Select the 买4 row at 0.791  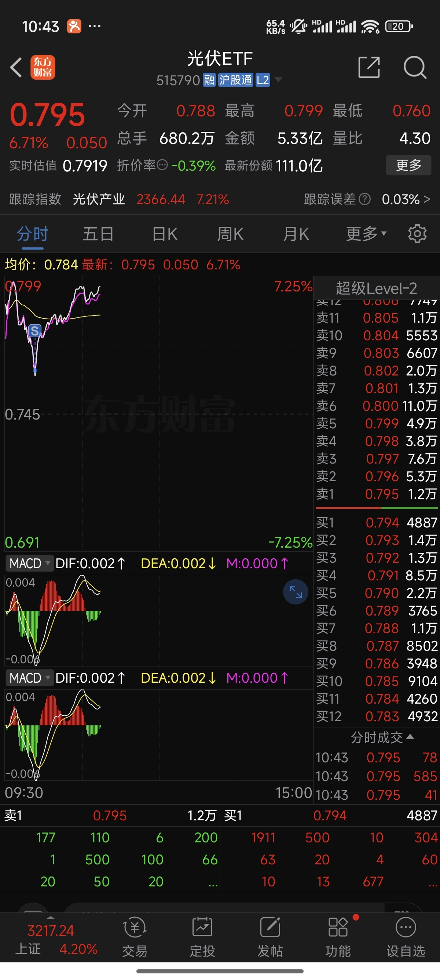coord(377,575)
